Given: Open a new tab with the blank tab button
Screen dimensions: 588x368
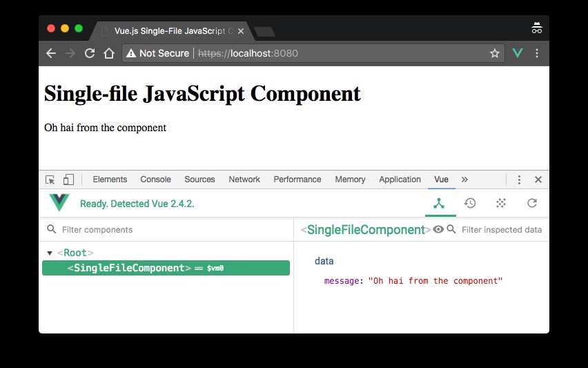Looking at the screenshot, I should point(264,32).
